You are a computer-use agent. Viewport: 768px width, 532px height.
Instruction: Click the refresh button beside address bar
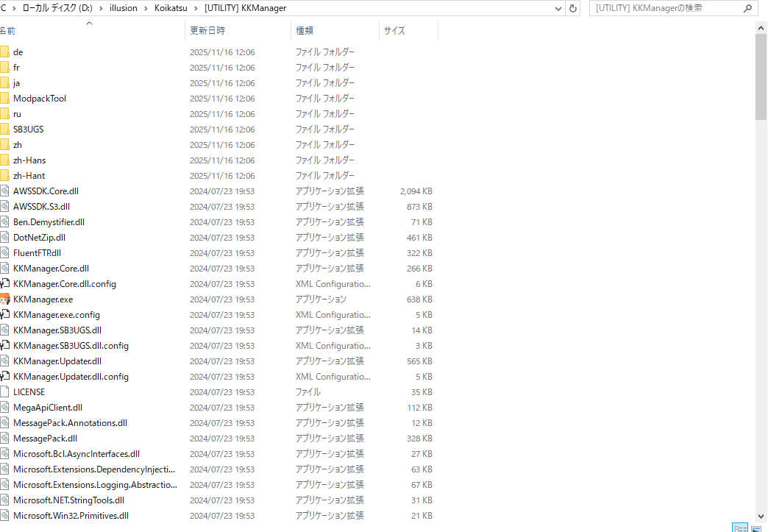(573, 8)
